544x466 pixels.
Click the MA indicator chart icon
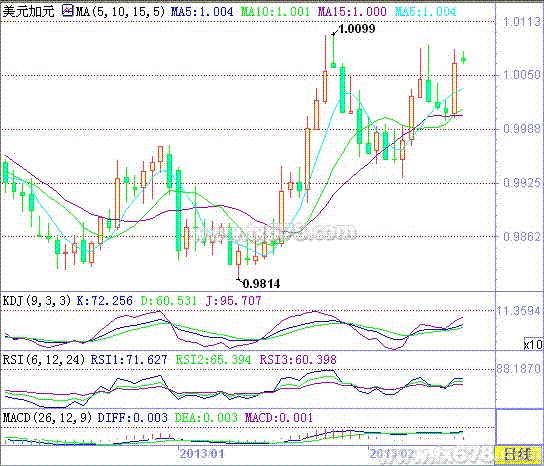[x=67, y=11]
